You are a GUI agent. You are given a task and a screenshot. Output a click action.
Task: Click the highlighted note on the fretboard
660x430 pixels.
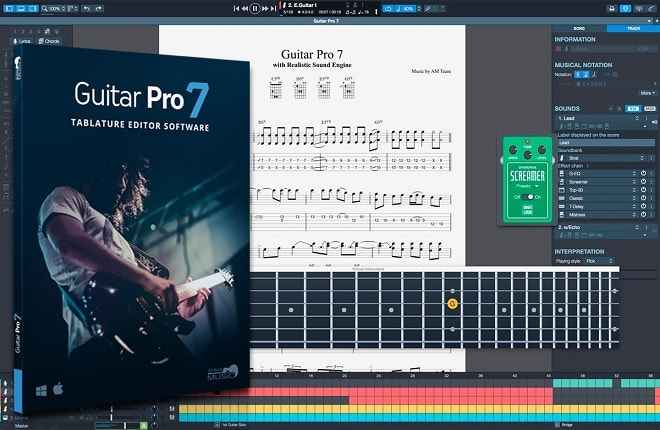coord(452,303)
